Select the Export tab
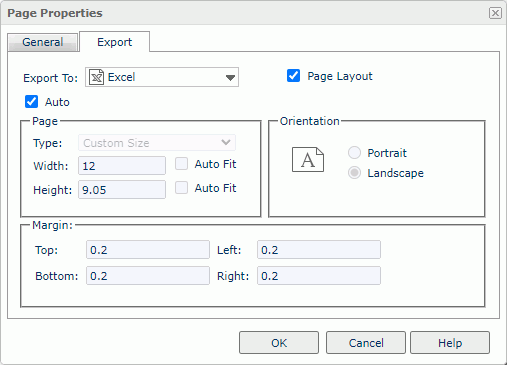 [x=114, y=42]
